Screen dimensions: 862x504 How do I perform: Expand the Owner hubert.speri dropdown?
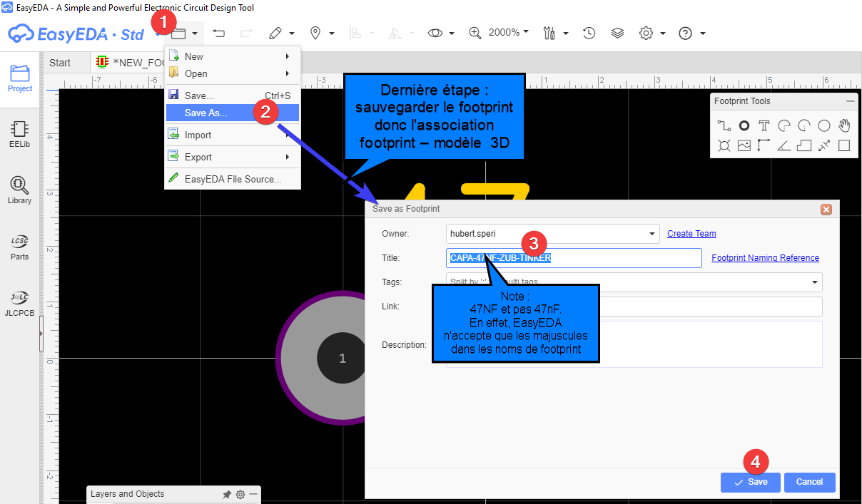click(x=652, y=234)
